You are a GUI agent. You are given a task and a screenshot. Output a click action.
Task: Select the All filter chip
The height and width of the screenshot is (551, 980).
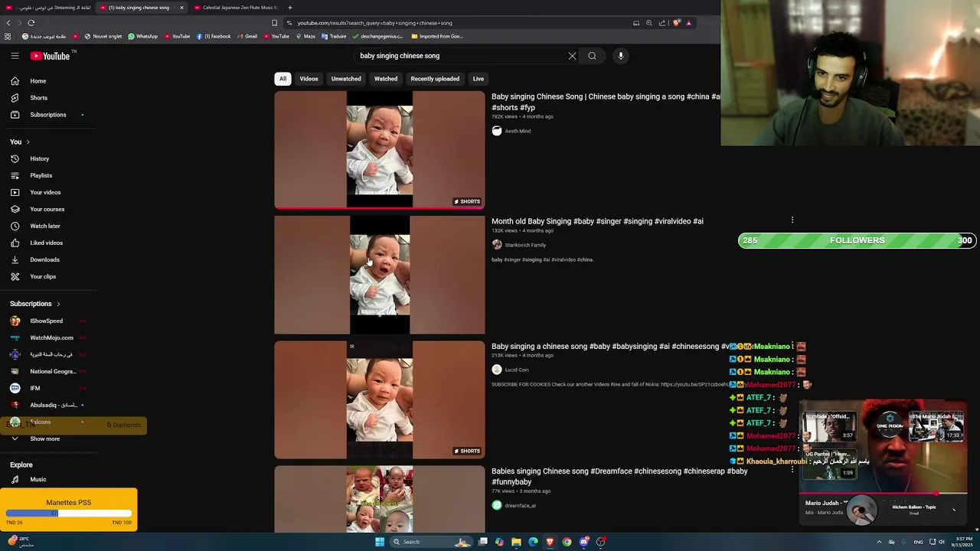[x=283, y=79]
